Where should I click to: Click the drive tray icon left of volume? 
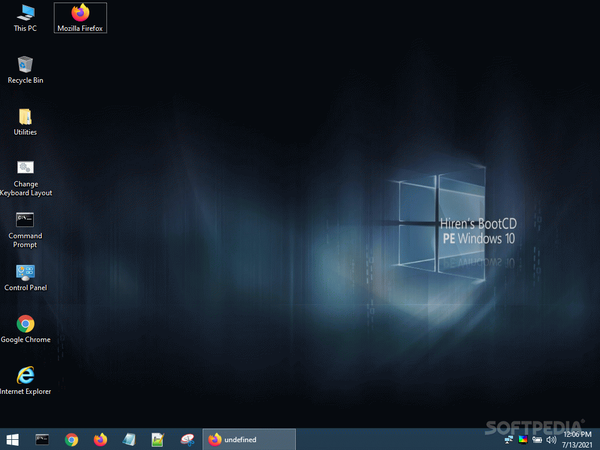click(537, 440)
